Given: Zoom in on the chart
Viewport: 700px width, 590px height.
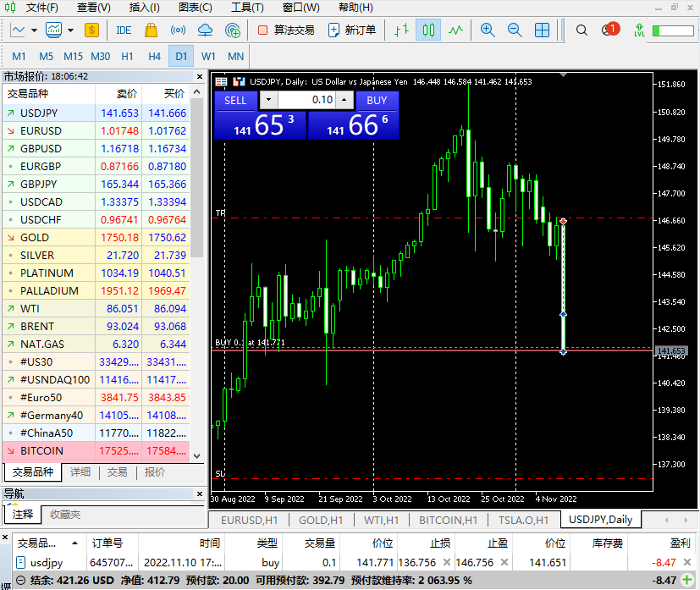Looking at the screenshot, I should (x=488, y=30).
